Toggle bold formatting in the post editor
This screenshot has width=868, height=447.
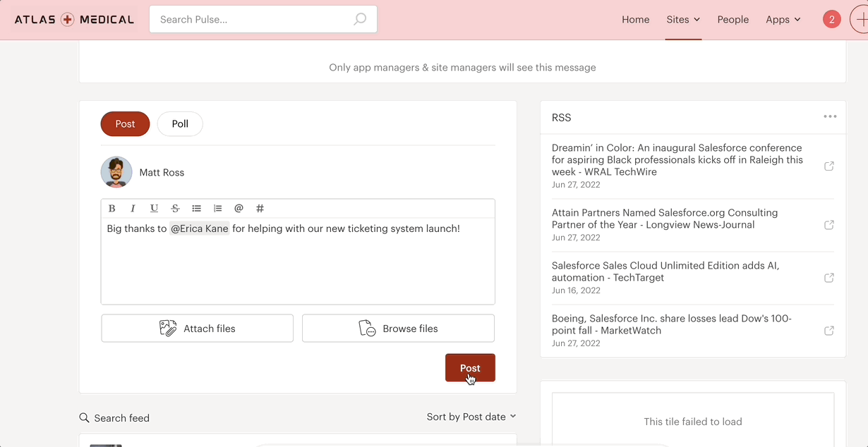111,208
